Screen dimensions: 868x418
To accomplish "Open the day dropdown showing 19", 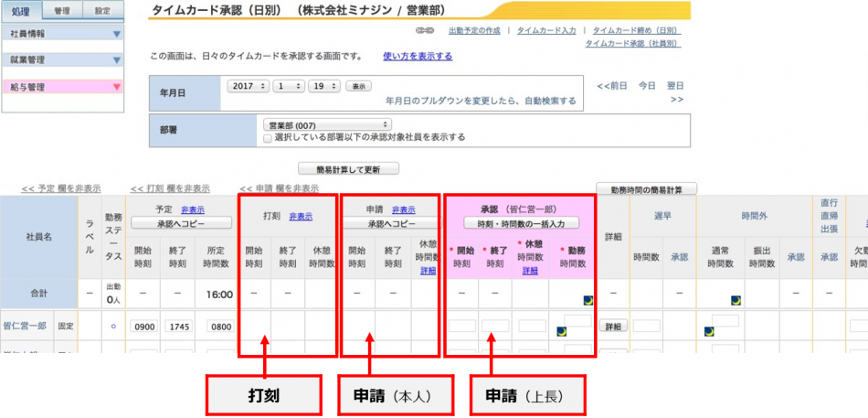I will click(x=323, y=87).
